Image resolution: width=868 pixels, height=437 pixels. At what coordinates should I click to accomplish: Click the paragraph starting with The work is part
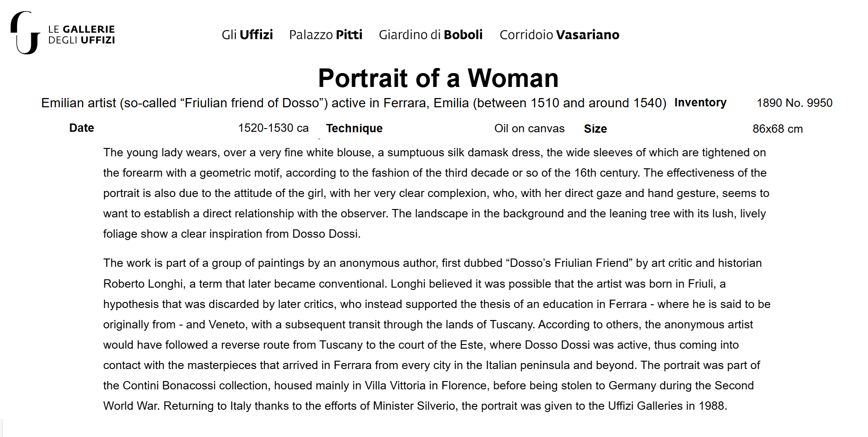point(434,263)
